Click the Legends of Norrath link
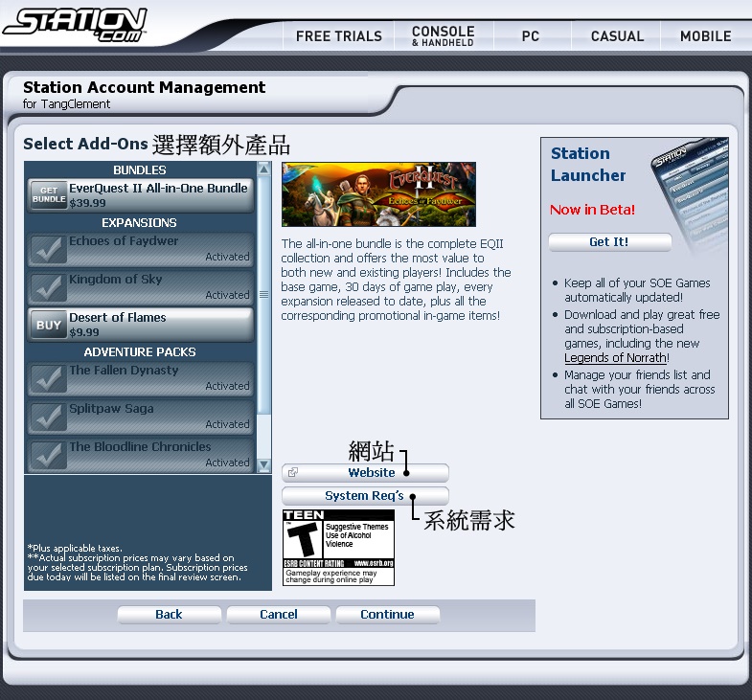The image size is (752, 700). 614,358
